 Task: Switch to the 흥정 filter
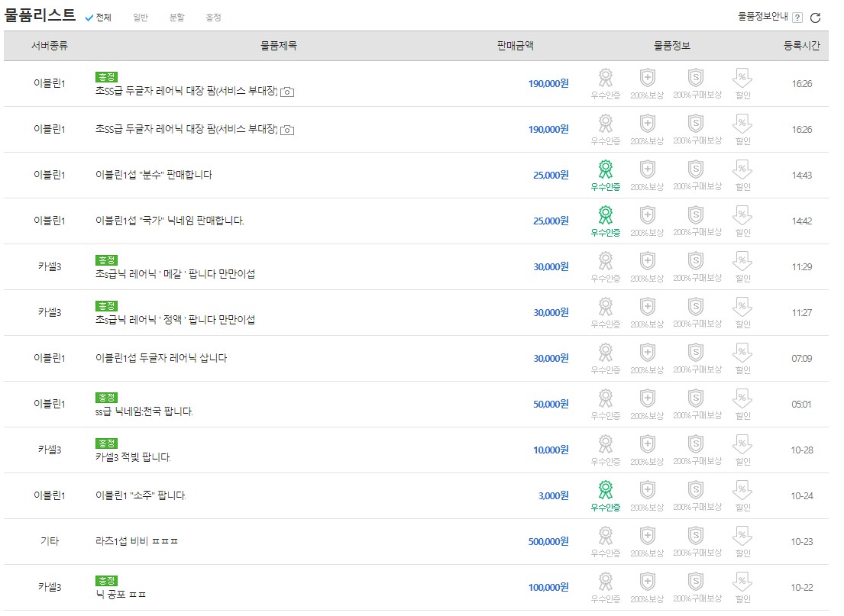tap(213, 18)
